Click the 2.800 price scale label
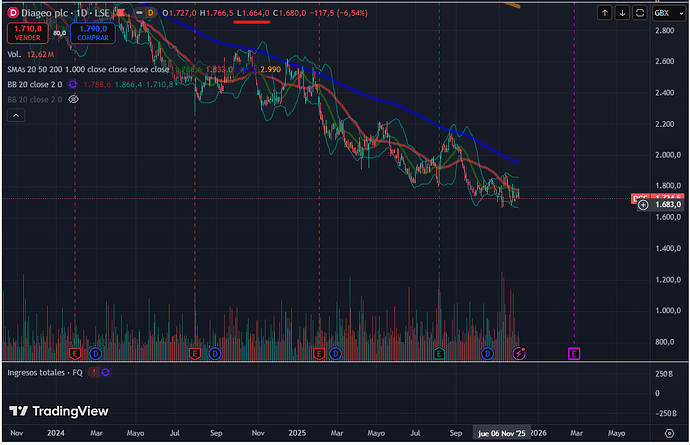Image resolution: width=690 pixels, height=445 pixels. tap(664, 30)
